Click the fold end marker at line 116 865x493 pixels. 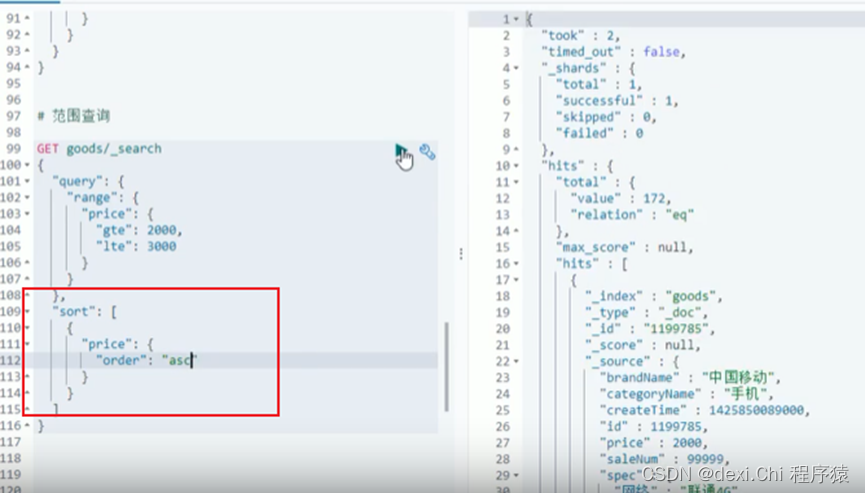click(27, 426)
